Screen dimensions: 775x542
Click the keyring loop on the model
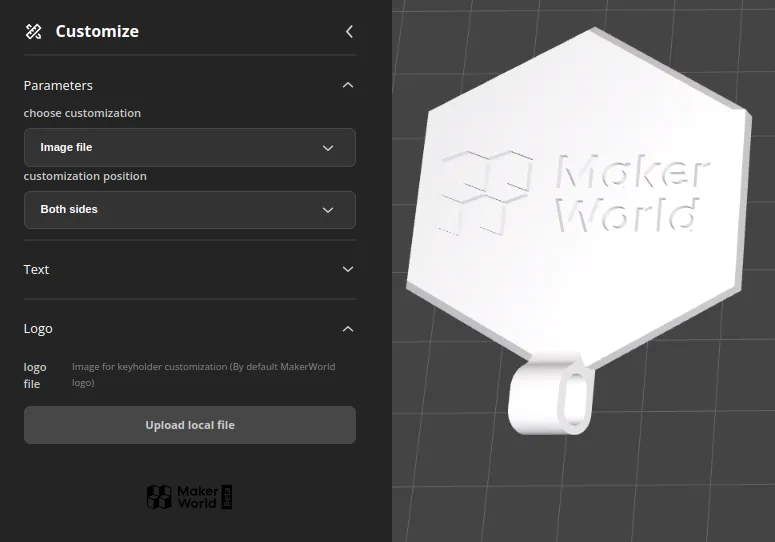(x=550, y=394)
